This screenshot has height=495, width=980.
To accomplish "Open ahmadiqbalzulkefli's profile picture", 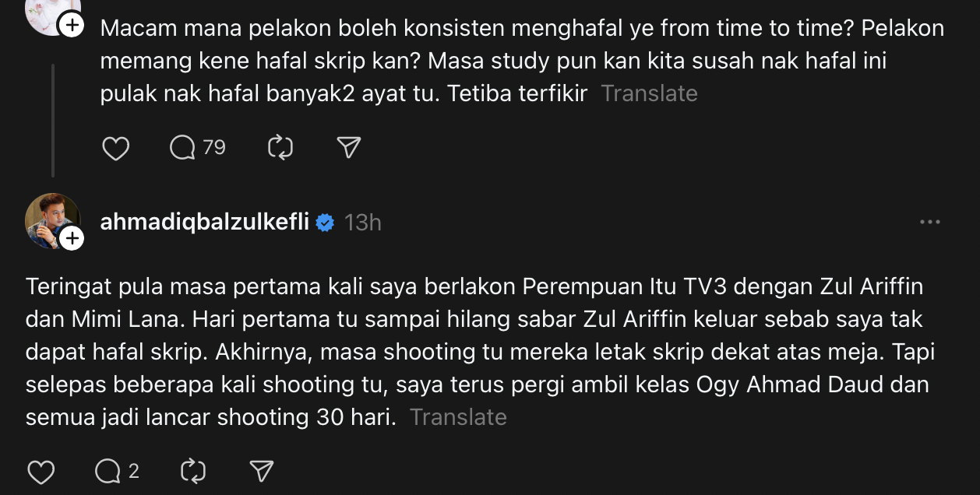I will tap(51, 219).
